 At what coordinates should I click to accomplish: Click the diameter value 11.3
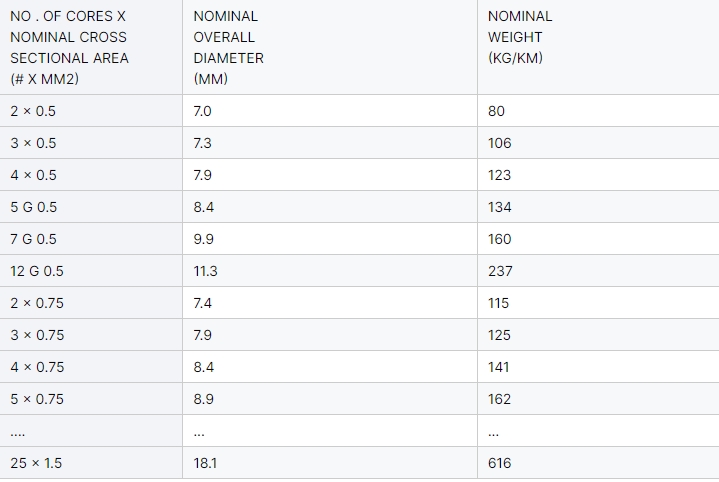(205, 271)
